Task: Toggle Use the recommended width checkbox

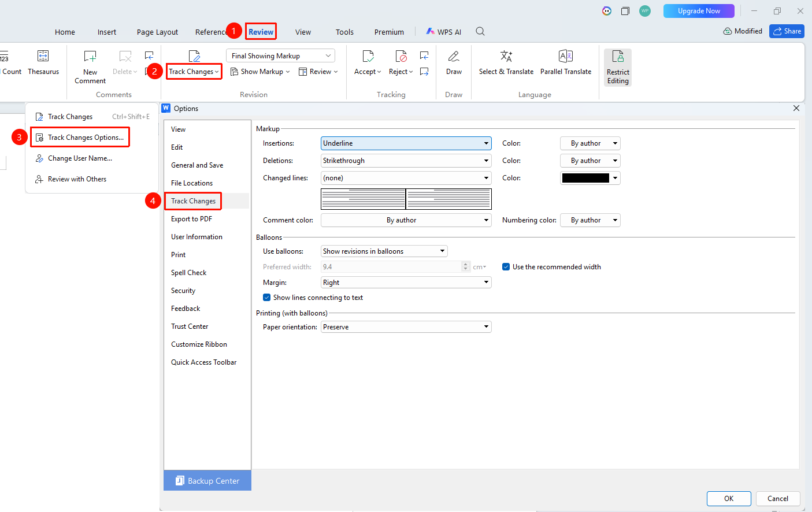Action: pos(506,267)
